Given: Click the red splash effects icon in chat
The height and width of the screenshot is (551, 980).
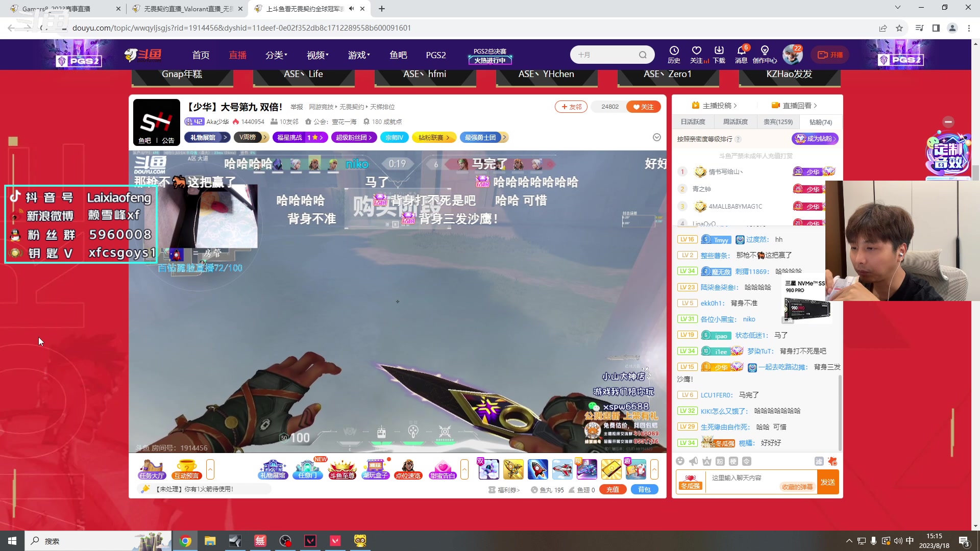Looking at the screenshot, I should coord(832,461).
